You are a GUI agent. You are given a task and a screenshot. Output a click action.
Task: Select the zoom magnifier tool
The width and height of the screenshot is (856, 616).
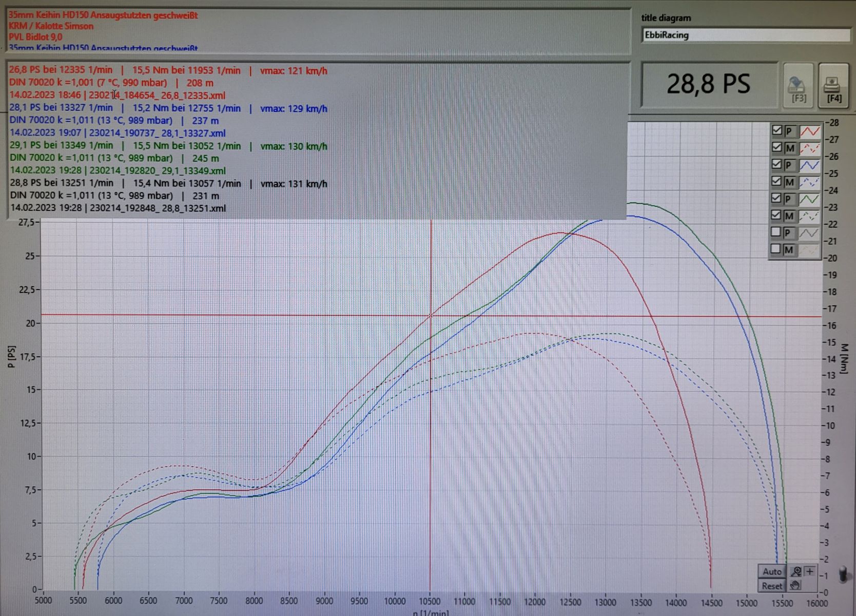[x=796, y=571]
